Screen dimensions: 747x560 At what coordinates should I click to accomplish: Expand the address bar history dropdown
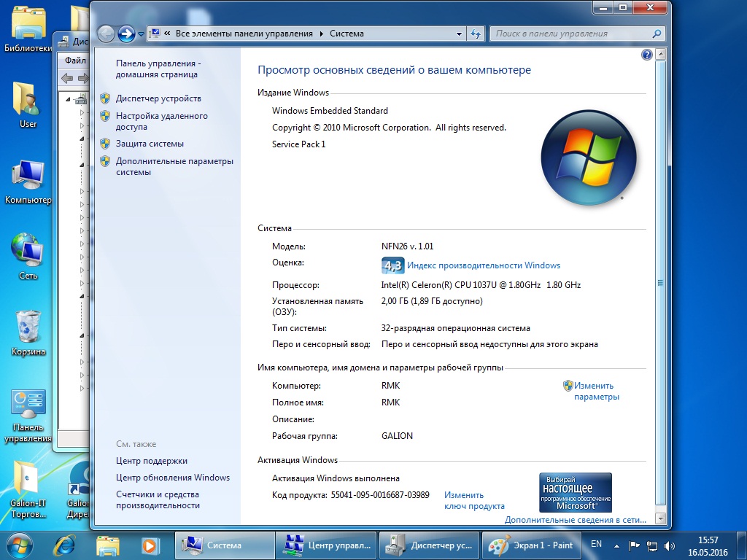click(459, 34)
